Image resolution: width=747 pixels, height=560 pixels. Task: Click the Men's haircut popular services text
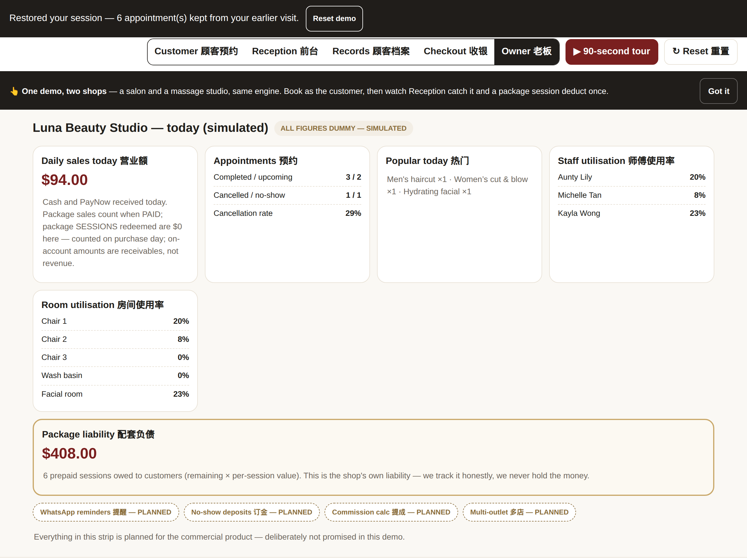(x=457, y=185)
